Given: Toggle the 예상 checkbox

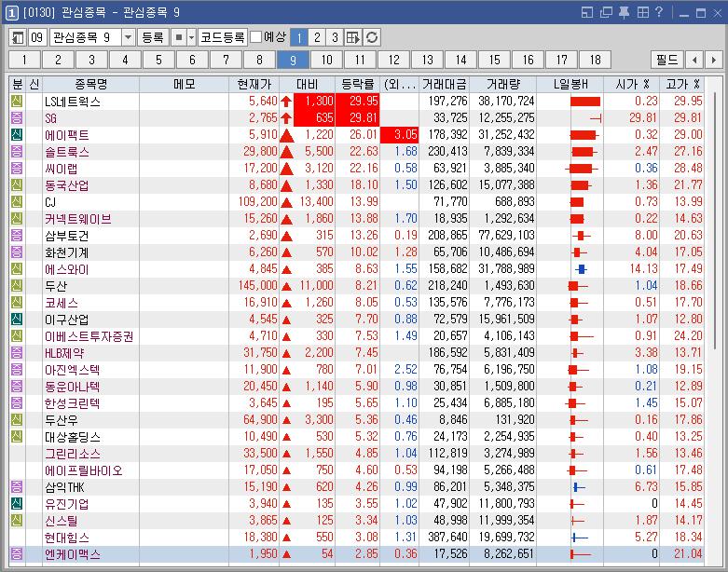Looking at the screenshot, I should tap(255, 37).
